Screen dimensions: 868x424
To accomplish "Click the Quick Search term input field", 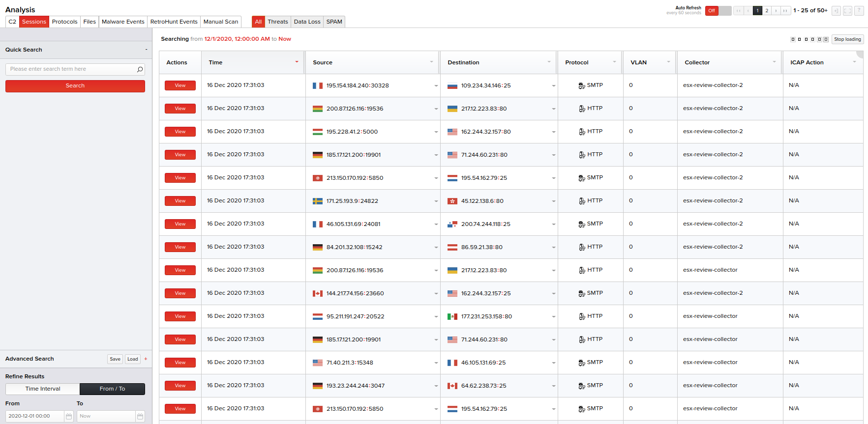I will 71,69.
